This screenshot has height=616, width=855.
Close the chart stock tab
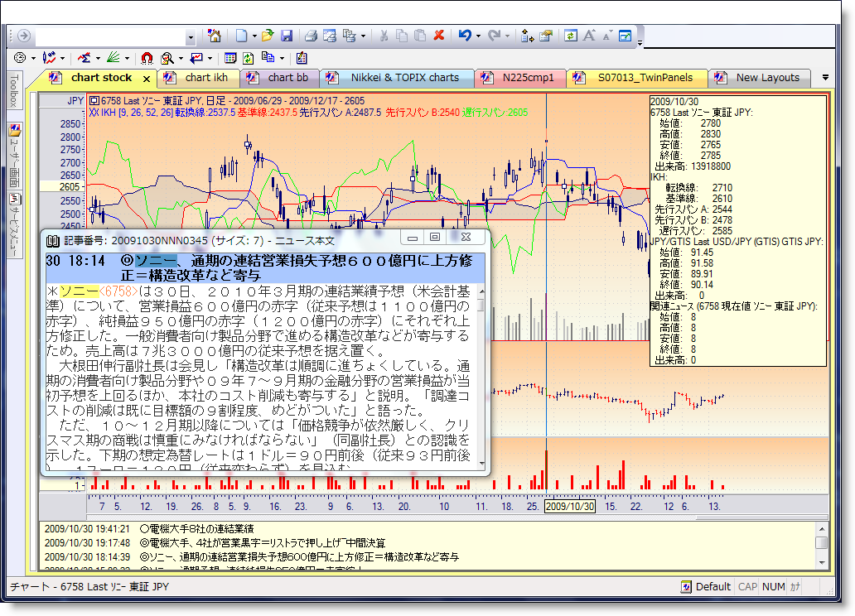click(x=146, y=79)
